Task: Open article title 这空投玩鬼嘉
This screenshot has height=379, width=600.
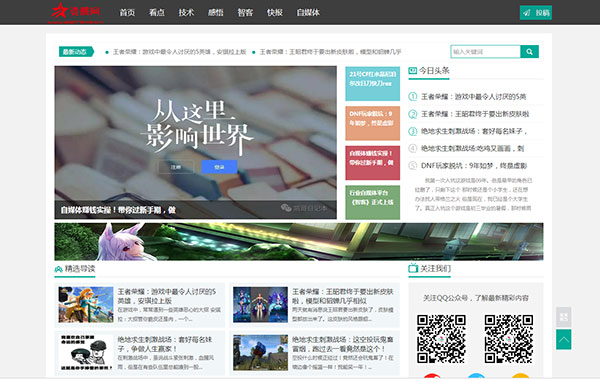Action: (x=342, y=344)
